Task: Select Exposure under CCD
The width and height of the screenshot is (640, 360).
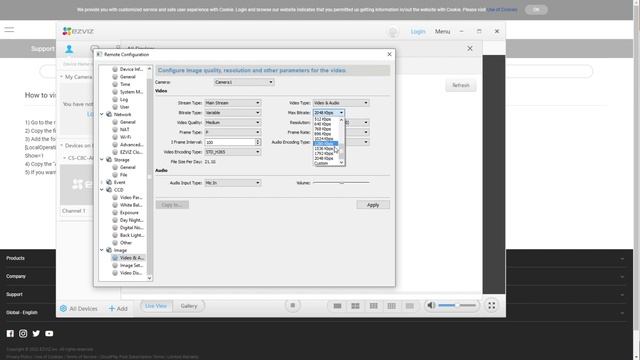Action: click(129, 213)
